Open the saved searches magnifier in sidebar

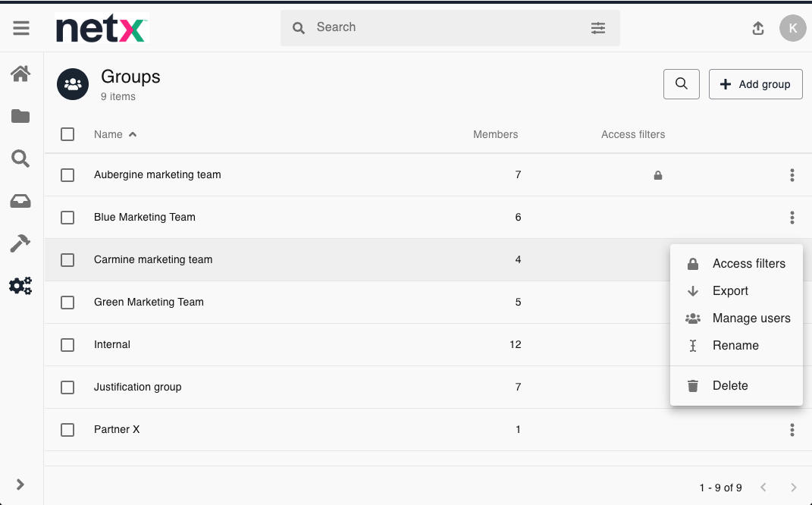(20, 158)
